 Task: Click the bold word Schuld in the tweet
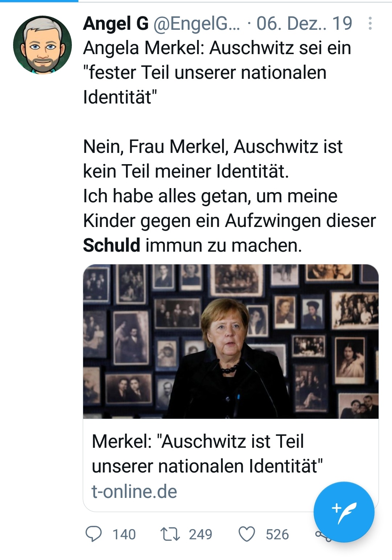pos(112,245)
